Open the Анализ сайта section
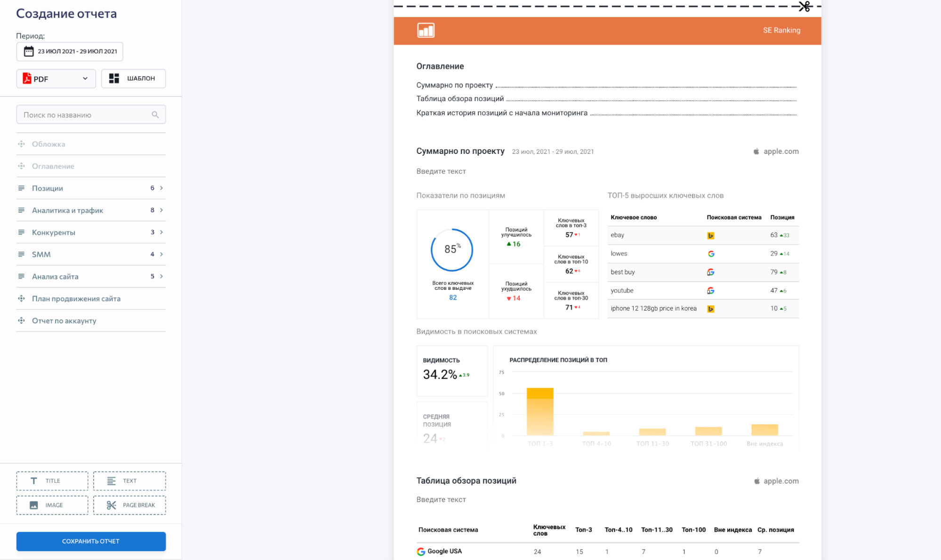The image size is (941, 560). [161, 277]
